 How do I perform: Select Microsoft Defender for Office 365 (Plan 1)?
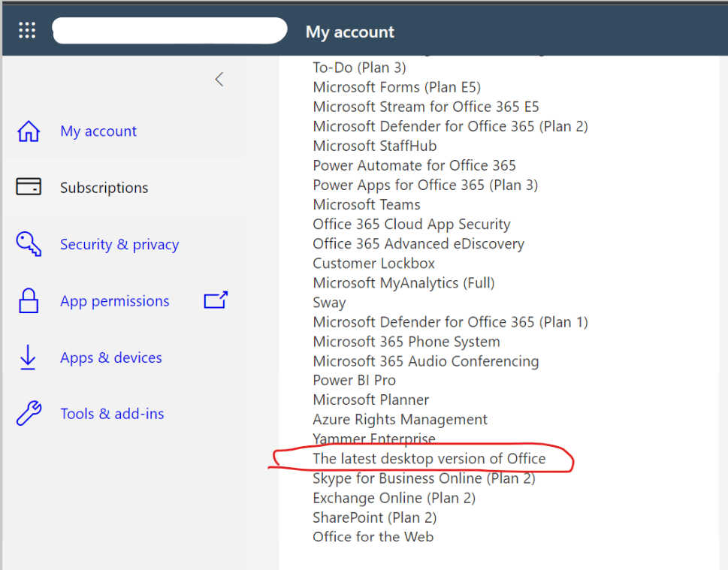pyautogui.click(x=450, y=322)
